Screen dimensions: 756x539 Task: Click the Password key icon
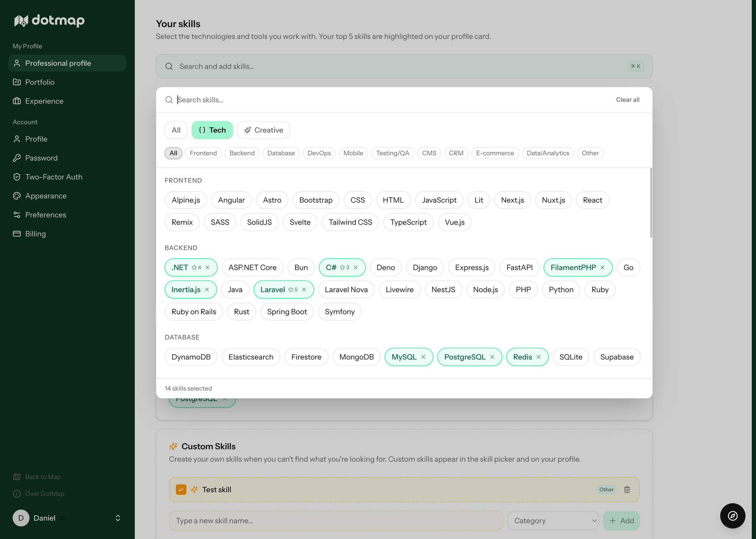(17, 158)
